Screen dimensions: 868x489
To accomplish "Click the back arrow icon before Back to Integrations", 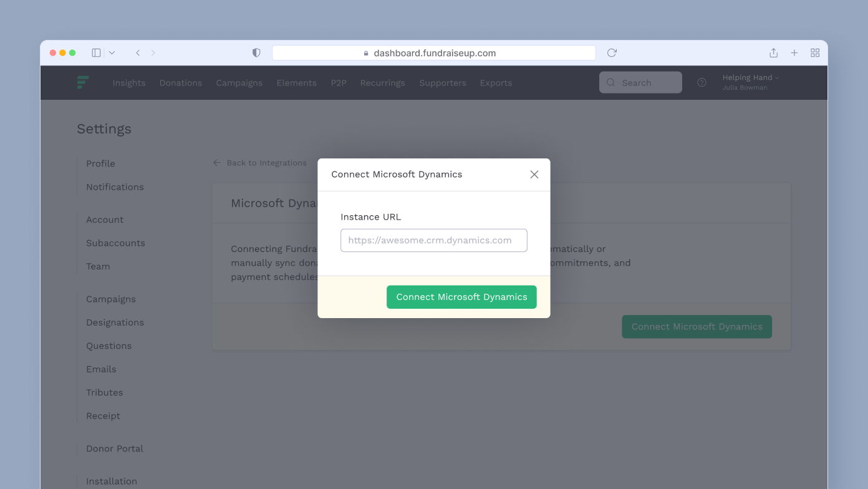I will tap(217, 163).
